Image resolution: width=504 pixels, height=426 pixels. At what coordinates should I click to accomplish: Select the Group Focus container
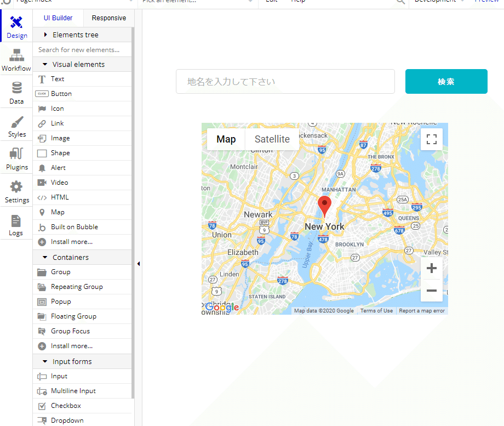click(82, 331)
